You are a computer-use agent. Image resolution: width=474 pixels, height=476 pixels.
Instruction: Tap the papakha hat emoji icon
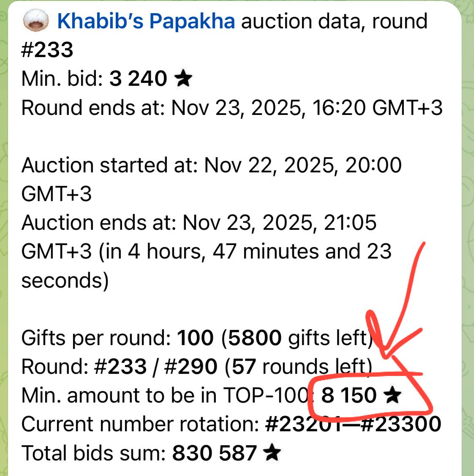pos(36,20)
